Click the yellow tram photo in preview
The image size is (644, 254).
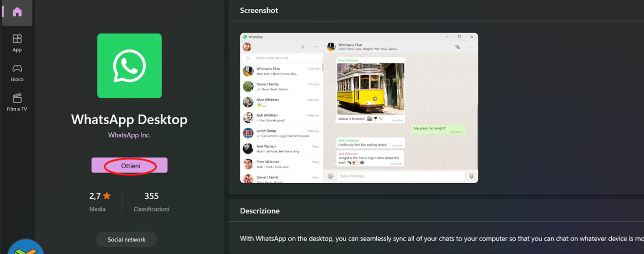(371, 88)
